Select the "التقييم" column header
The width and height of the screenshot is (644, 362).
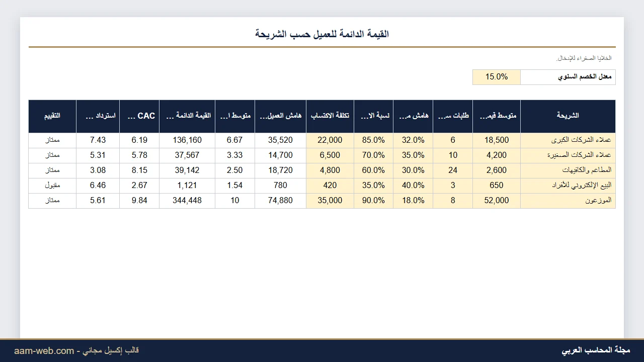52,116
